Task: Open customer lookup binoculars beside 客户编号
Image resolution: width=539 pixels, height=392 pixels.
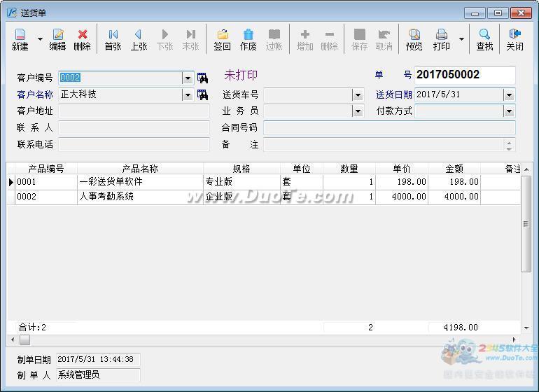Action: [x=202, y=78]
